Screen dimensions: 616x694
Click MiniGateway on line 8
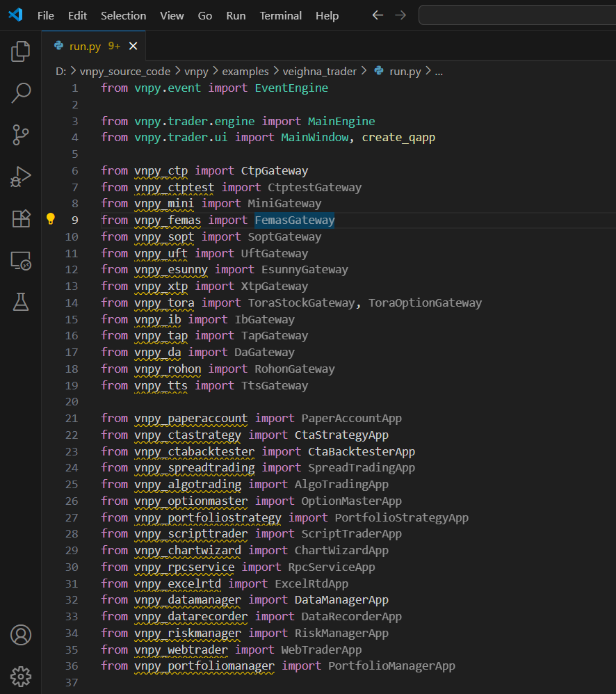(x=284, y=204)
